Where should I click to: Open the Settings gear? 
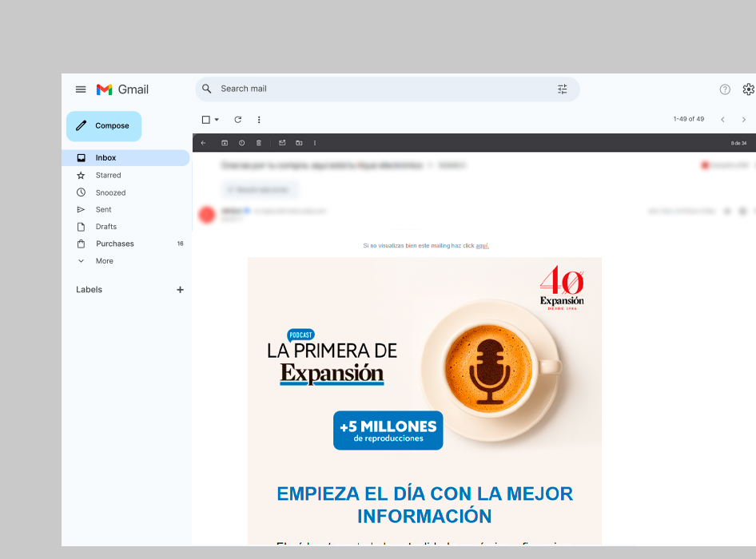[x=748, y=89]
